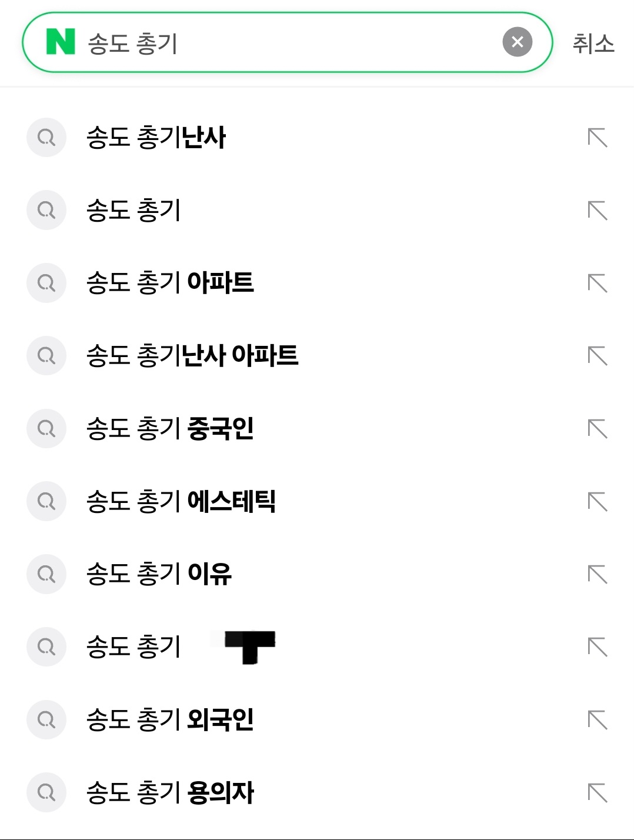Screen dimensions: 634x840
Task: Fill query arrow for 송도 총기난사
Action: click(597, 138)
